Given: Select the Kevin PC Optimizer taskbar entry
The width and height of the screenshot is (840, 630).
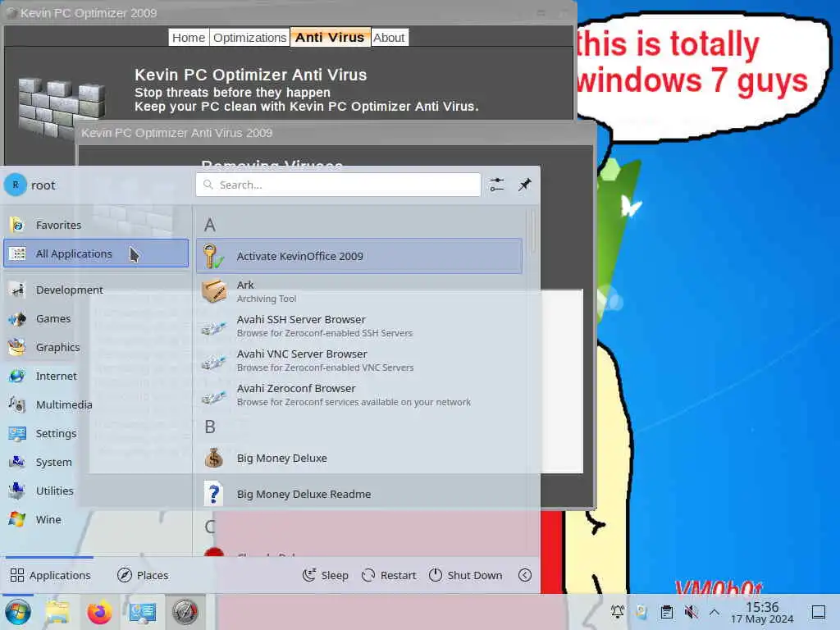Looking at the screenshot, I should [185, 612].
